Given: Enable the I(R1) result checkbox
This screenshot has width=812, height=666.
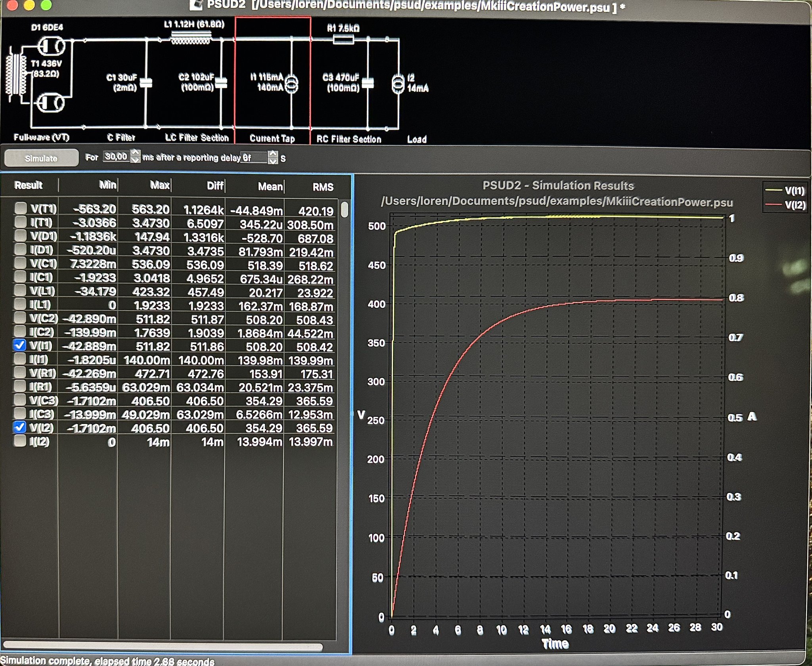Looking at the screenshot, I should click(x=20, y=386).
